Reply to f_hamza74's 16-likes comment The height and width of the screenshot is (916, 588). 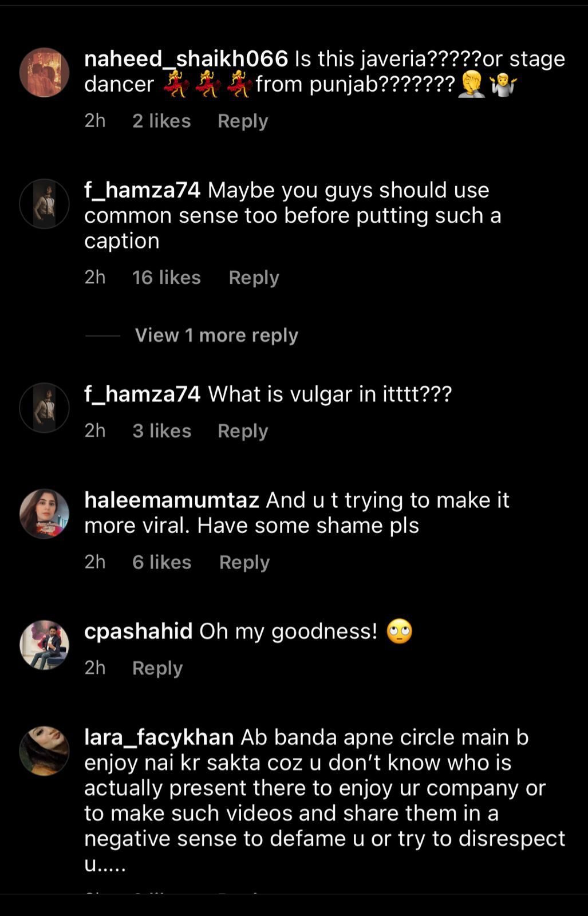coord(254,277)
